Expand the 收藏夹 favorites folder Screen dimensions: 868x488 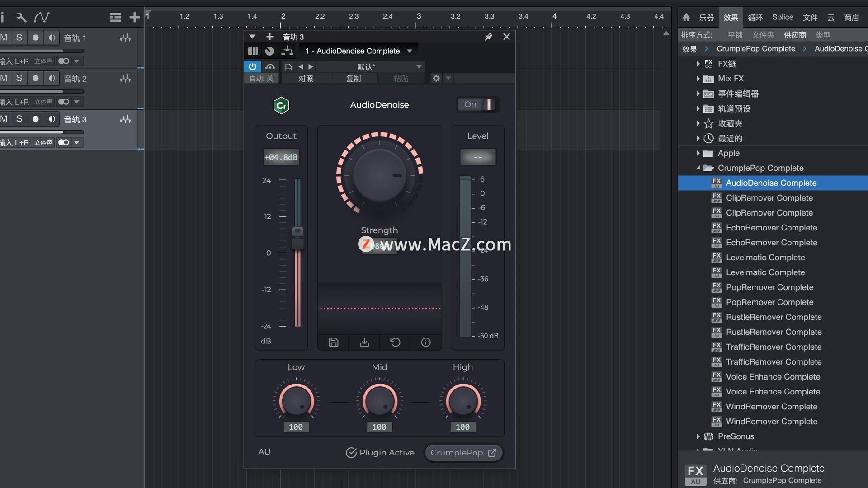(x=698, y=123)
